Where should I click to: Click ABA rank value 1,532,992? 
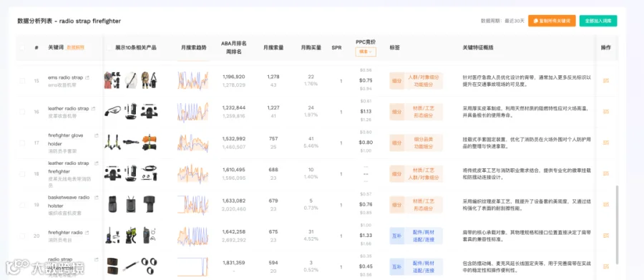(234, 139)
